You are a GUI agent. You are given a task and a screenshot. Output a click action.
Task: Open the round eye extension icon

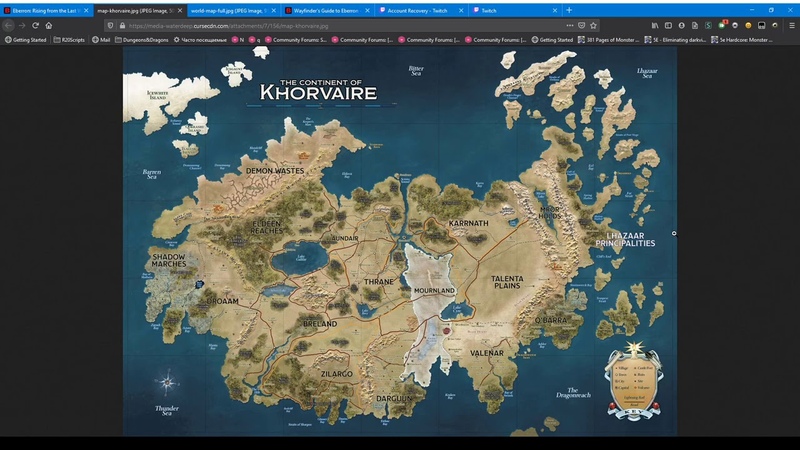pos(774,26)
